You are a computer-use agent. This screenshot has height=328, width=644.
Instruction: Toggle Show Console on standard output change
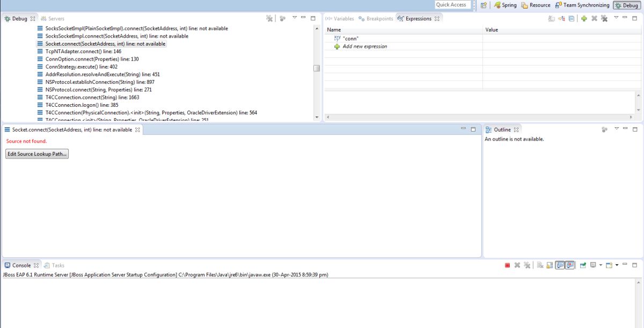click(x=560, y=265)
